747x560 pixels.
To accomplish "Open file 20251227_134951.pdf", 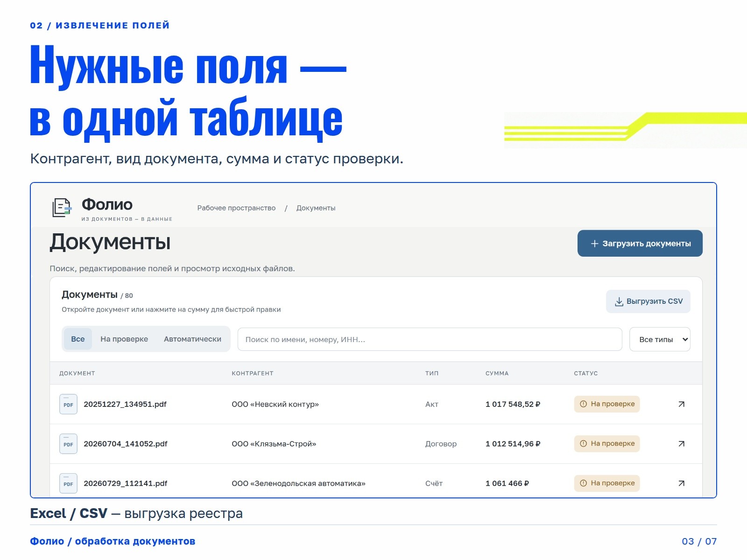I will tap(125, 404).
